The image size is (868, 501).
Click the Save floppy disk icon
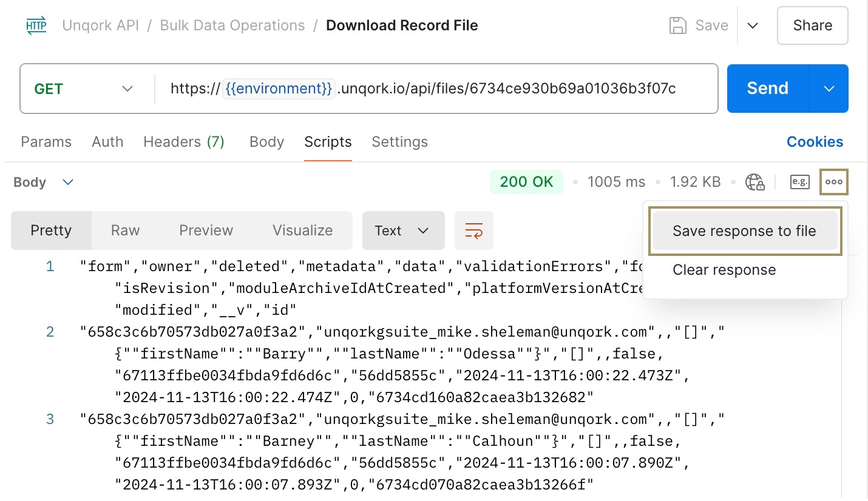tap(677, 25)
